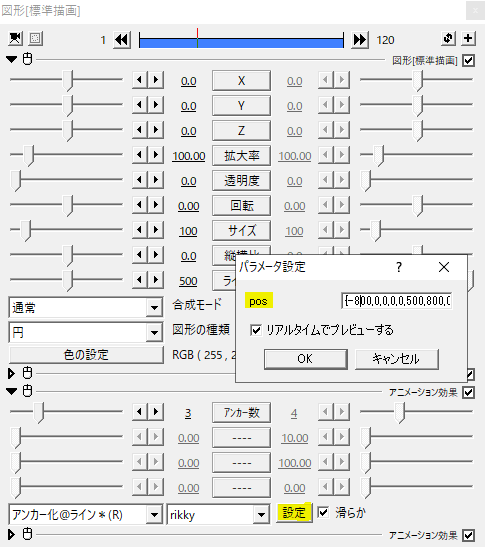Collapse the 図形[標準描画] section triangle
Image resolution: width=485 pixels, height=547 pixels.
point(12,59)
